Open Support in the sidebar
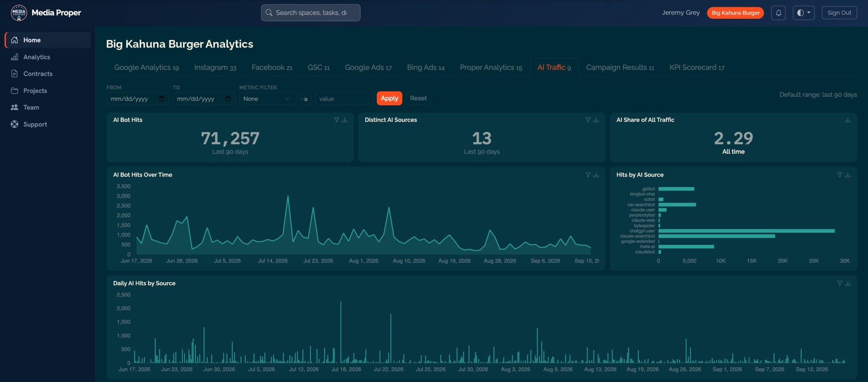Image resolution: width=868 pixels, height=382 pixels. pos(48,124)
